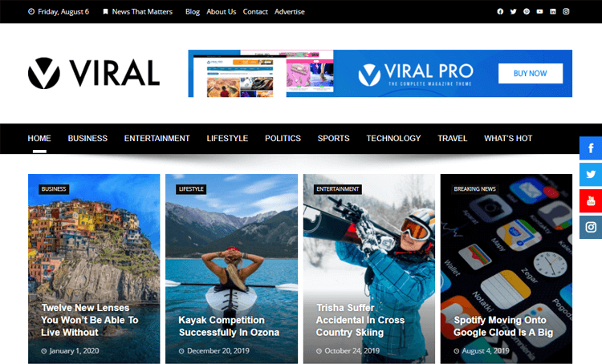Click the BUSINESS category tag on the first card
602x364 pixels.
point(54,189)
